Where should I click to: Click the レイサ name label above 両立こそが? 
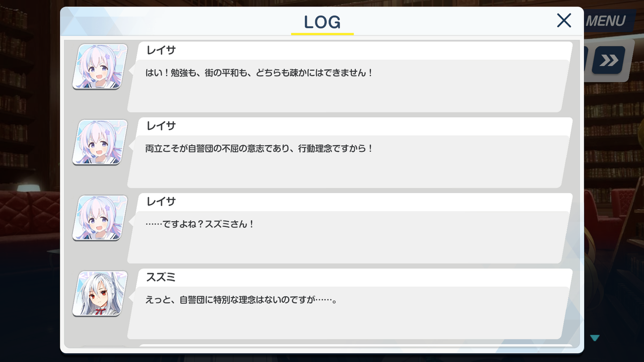[x=161, y=126]
